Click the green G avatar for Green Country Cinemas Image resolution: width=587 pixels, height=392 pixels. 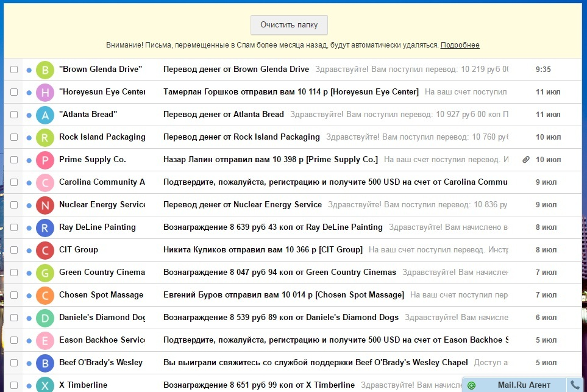coord(45,273)
